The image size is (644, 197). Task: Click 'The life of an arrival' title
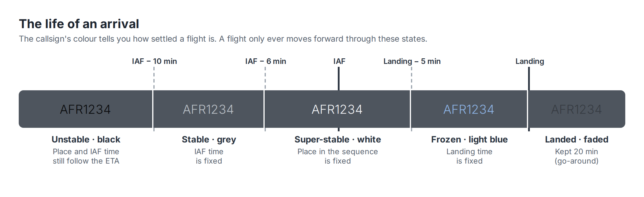[x=79, y=24]
